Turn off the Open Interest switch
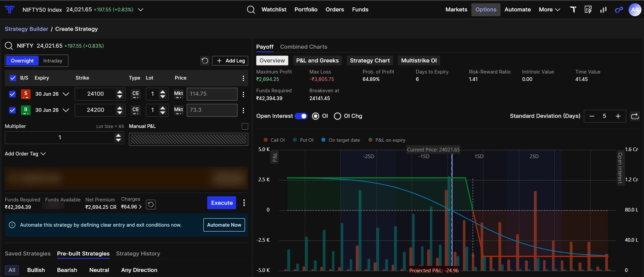Image resolution: width=644 pixels, height=277 pixels. click(301, 116)
